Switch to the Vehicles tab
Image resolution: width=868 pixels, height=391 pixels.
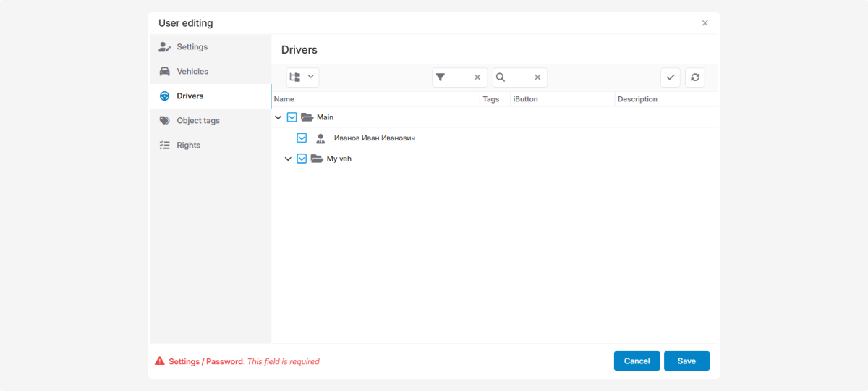192,72
